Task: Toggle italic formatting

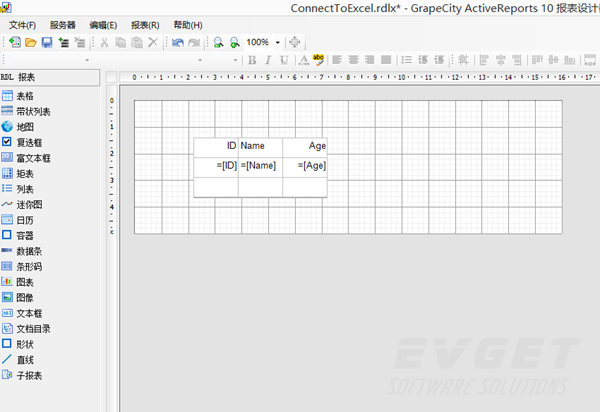Action: pos(268,60)
